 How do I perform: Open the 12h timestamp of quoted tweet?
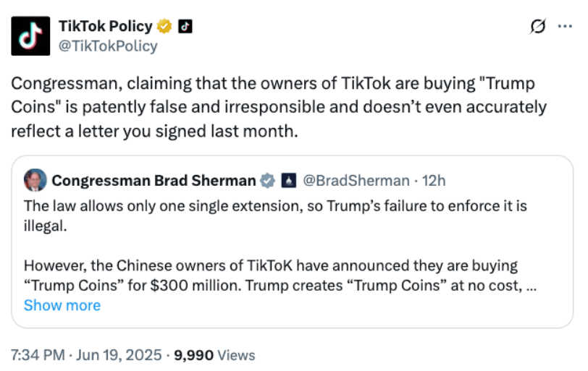(x=434, y=181)
